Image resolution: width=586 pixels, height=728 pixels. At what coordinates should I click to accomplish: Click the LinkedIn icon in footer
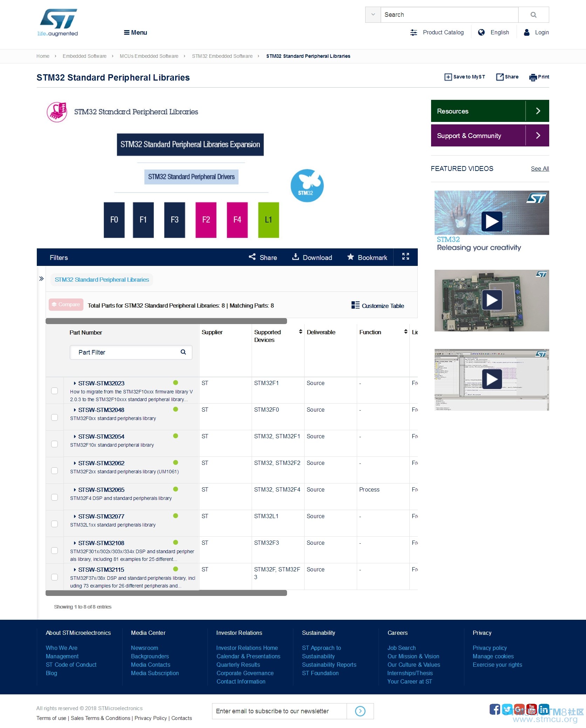coord(544,709)
